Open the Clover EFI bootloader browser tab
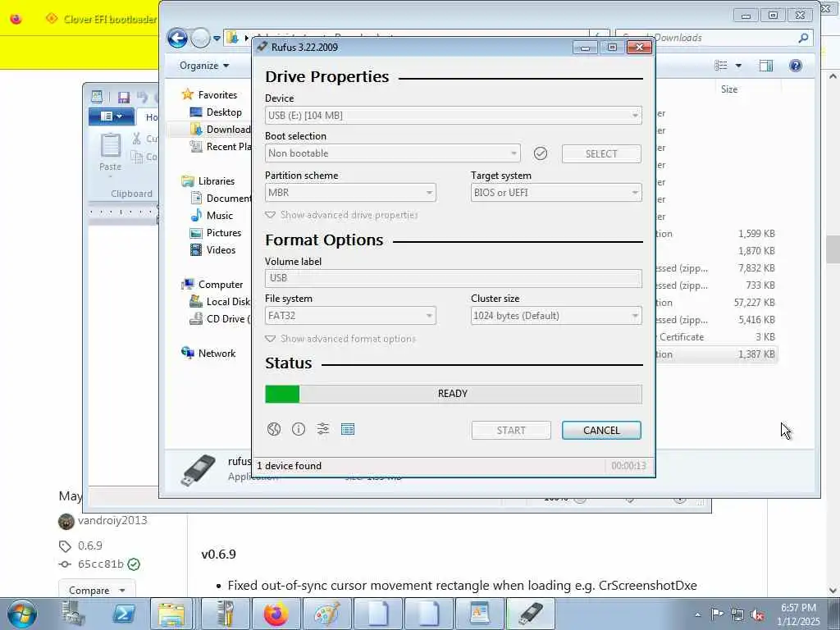The height and width of the screenshot is (630, 840). coord(102,20)
